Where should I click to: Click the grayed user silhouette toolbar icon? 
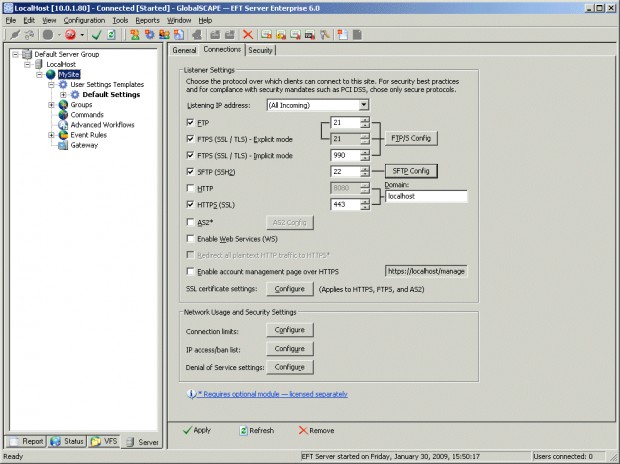197,35
